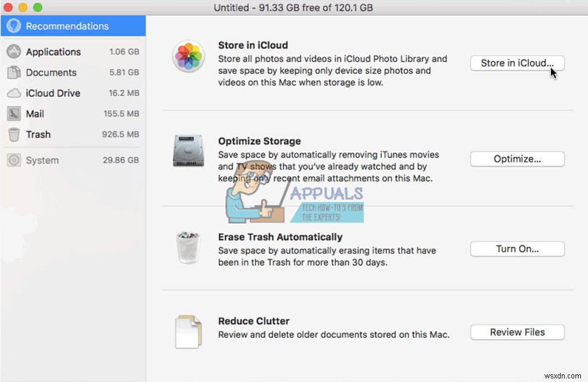Click the green zoom traffic light

(38, 8)
